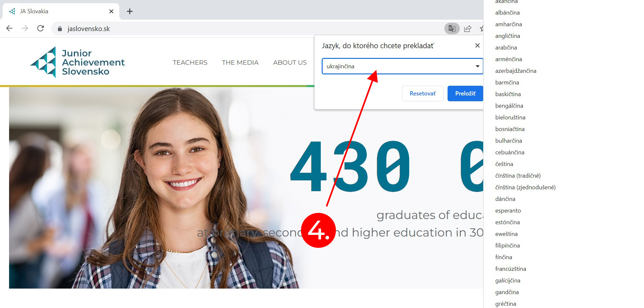Select čeština from the language list

pos(504,164)
